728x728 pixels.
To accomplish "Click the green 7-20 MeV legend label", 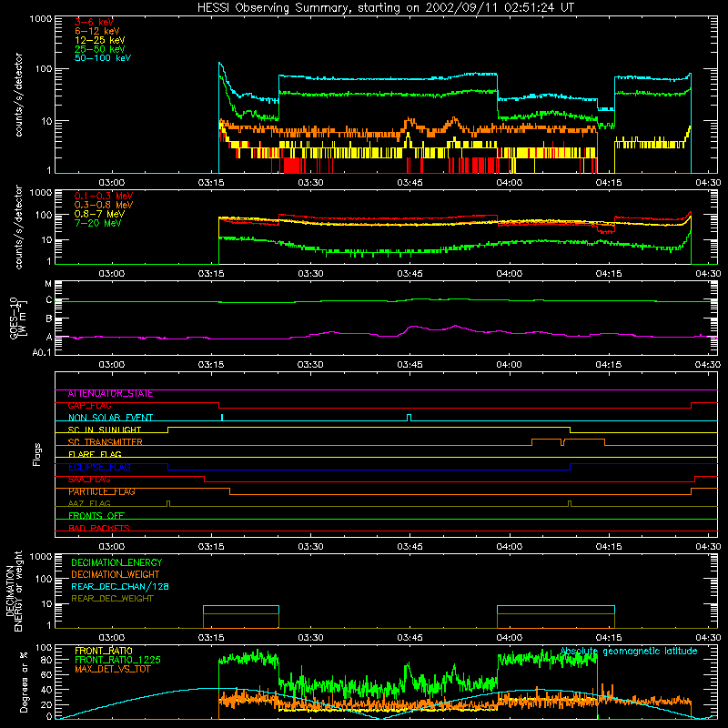I will [x=97, y=223].
